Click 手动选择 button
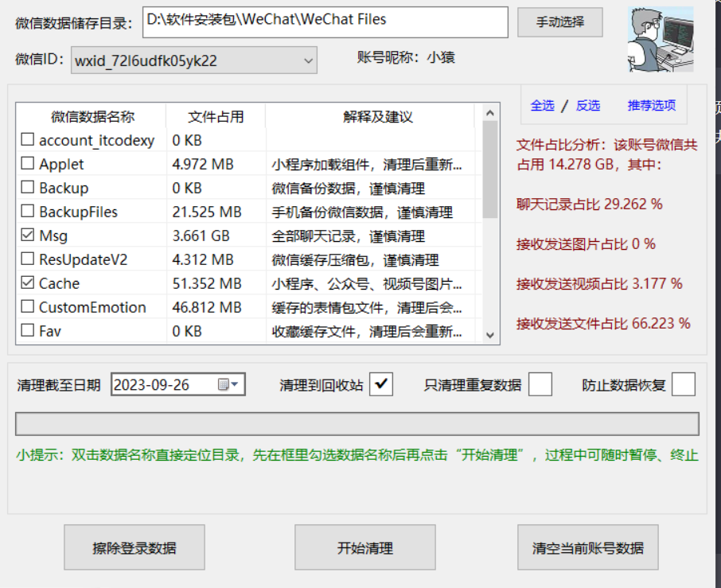721x588 pixels. (x=560, y=22)
